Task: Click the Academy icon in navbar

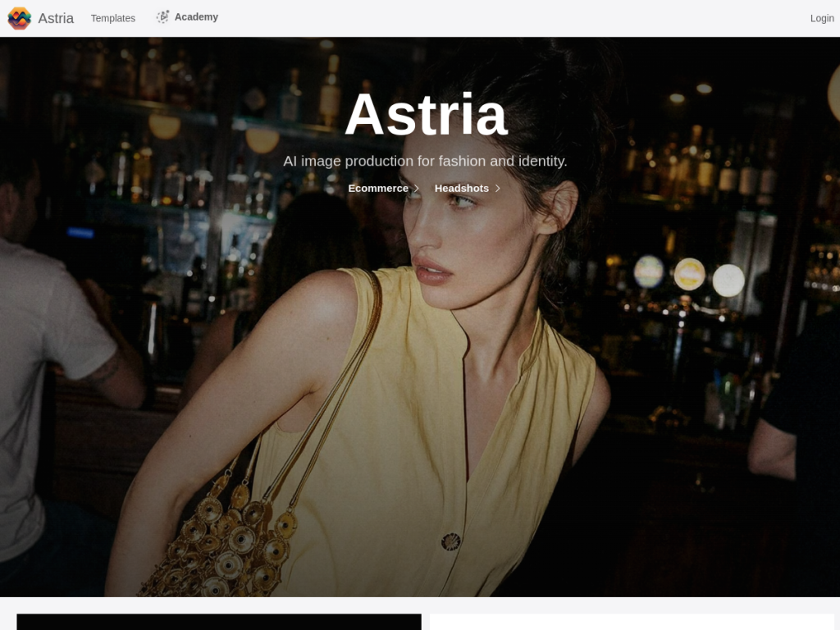Action: click(162, 17)
